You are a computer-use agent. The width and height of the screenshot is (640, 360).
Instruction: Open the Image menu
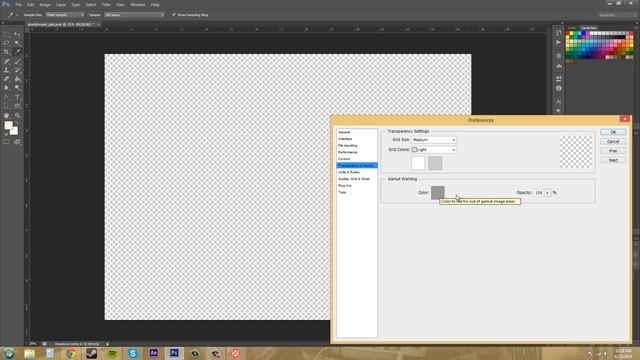click(45, 5)
